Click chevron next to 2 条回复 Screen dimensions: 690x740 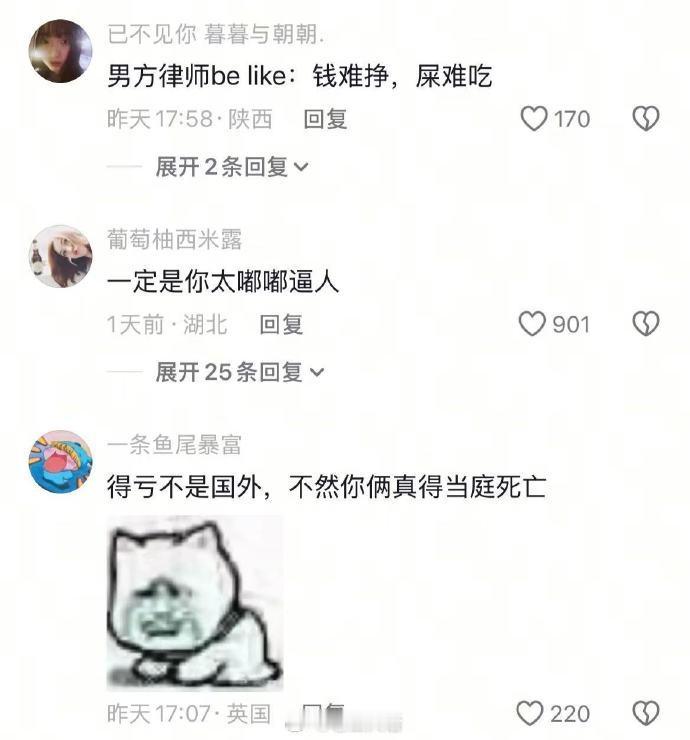tap(301, 167)
